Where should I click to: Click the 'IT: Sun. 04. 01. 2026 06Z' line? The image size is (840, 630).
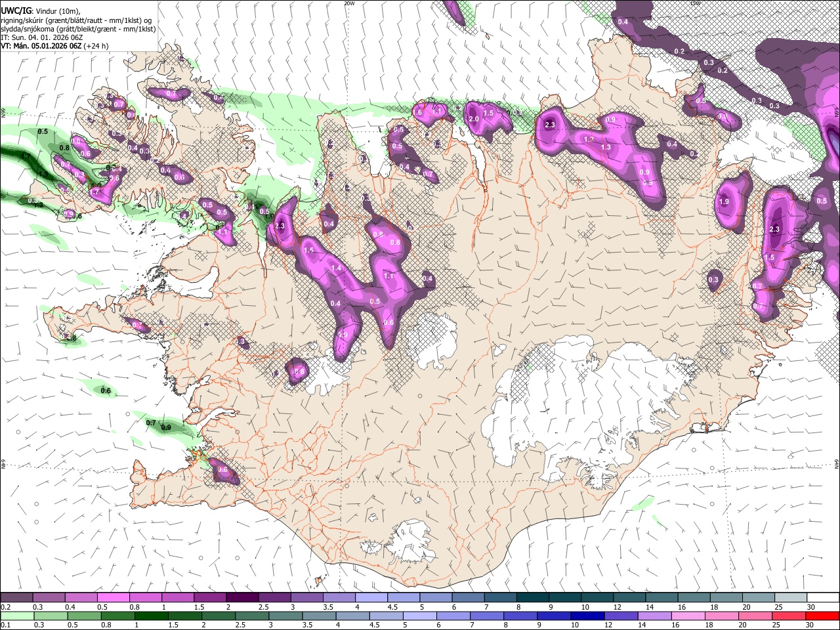click(x=41, y=37)
